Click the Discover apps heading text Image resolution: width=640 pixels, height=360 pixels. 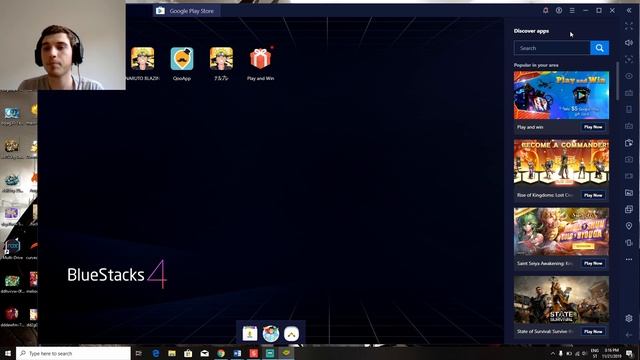[x=531, y=31]
